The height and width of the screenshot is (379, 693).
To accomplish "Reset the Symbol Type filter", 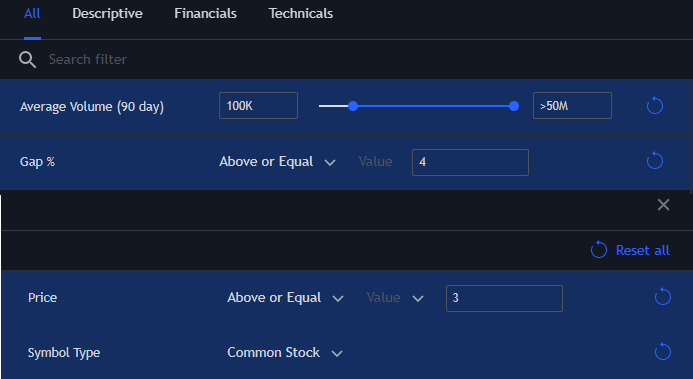I will [x=663, y=352].
